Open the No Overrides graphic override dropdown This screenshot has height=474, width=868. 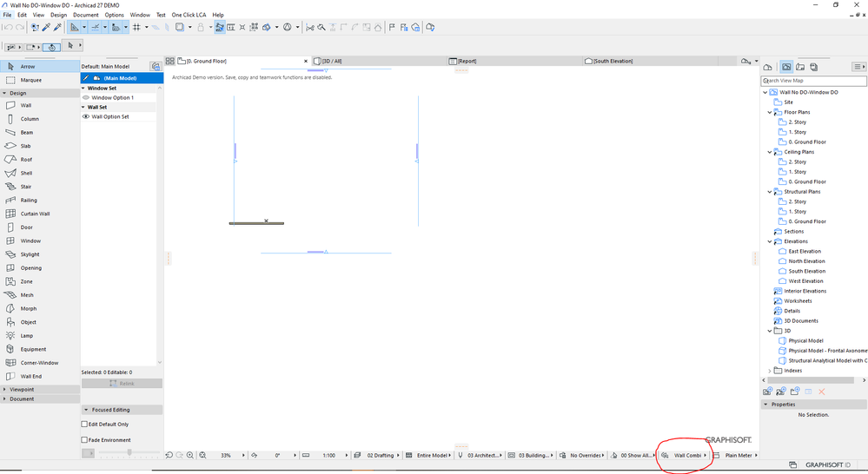point(581,455)
